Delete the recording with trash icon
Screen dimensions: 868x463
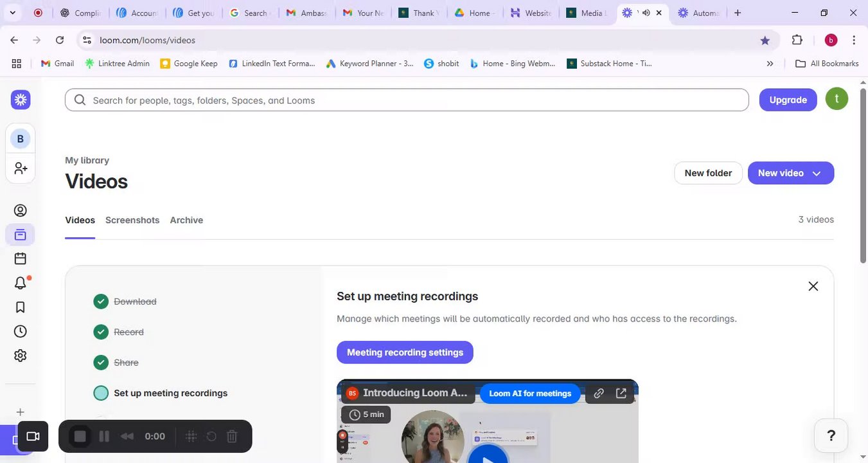[x=233, y=437]
